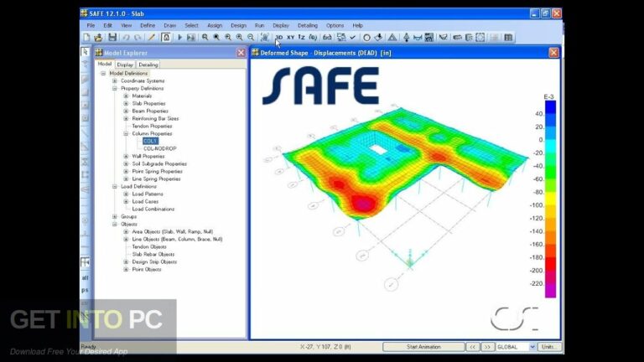
Task: Click the Redo toolbar icon
Action: (x=138, y=38)
